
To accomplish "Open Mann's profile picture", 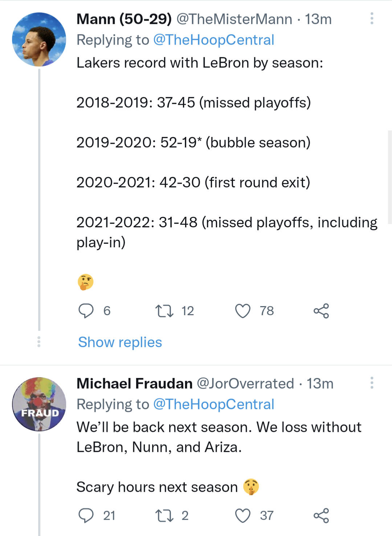I will pos(39,40).
